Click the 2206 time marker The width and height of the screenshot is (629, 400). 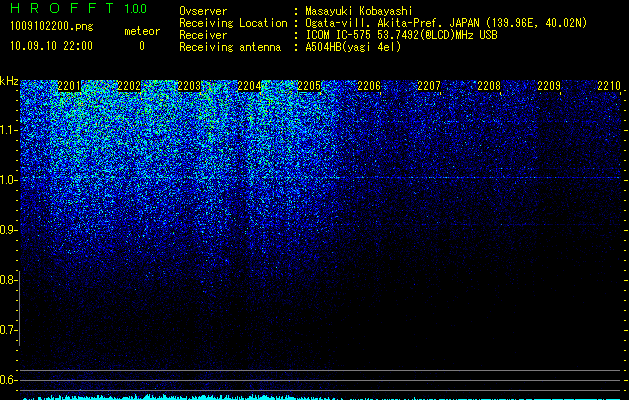pyautogui.click(x=369, y=86)
